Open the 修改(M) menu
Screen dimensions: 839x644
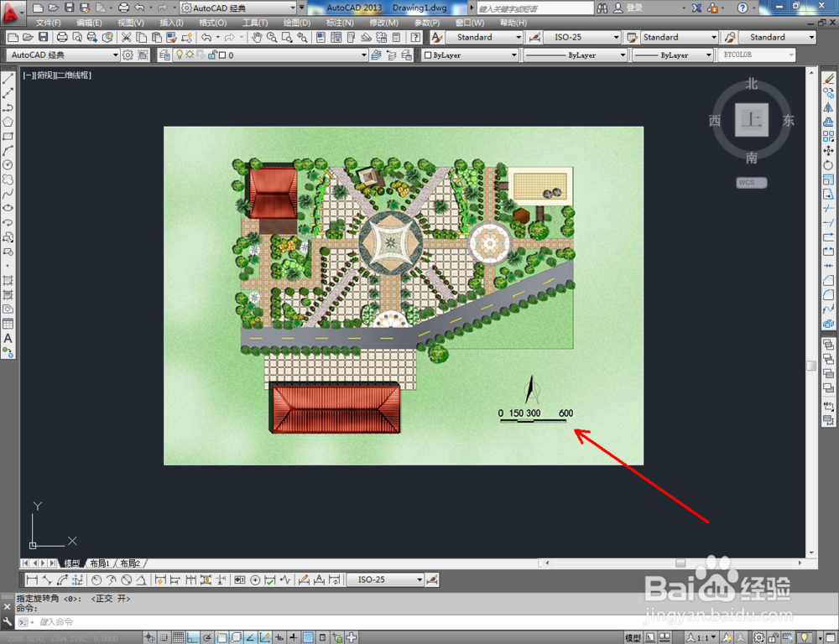click(383, 23)
